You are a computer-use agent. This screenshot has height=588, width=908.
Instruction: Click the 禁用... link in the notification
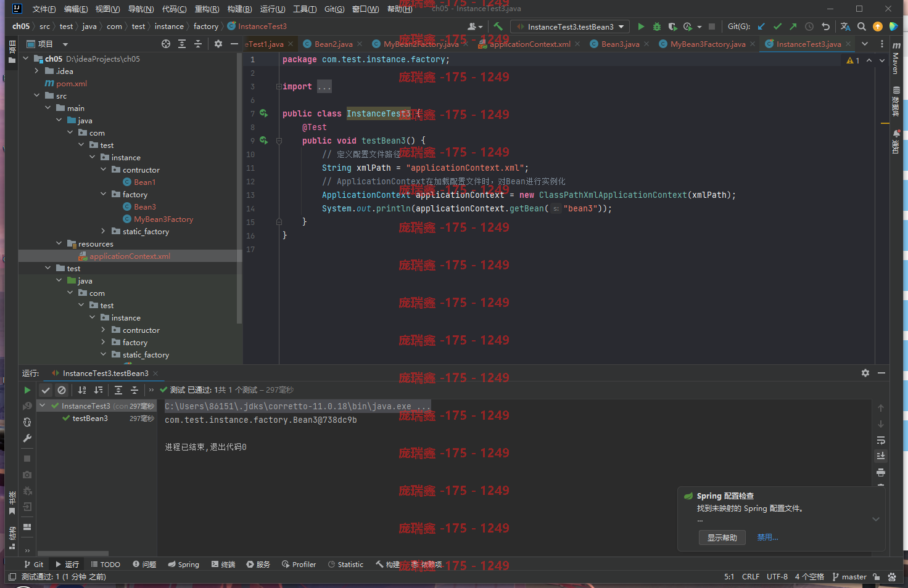767,537
